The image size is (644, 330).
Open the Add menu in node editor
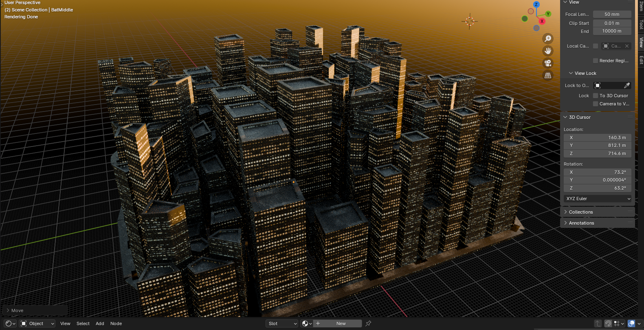coord(100,323)
